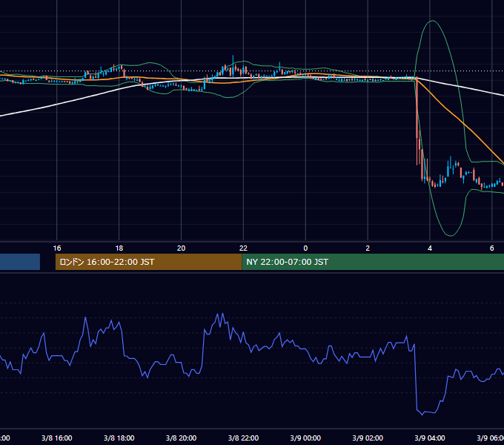Click the 3/8 20:00 date label
504x445 pixels.
tap(181, 438)
